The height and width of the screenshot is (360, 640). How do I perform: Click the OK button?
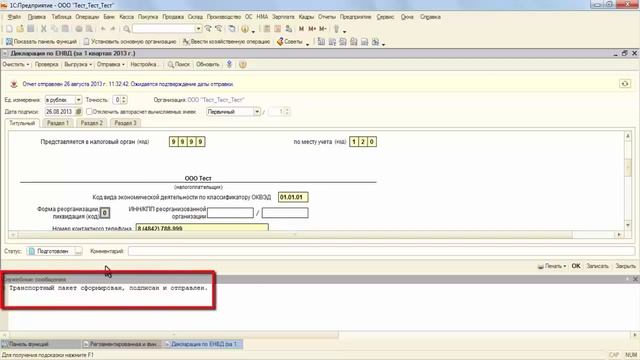coord(576,266)
